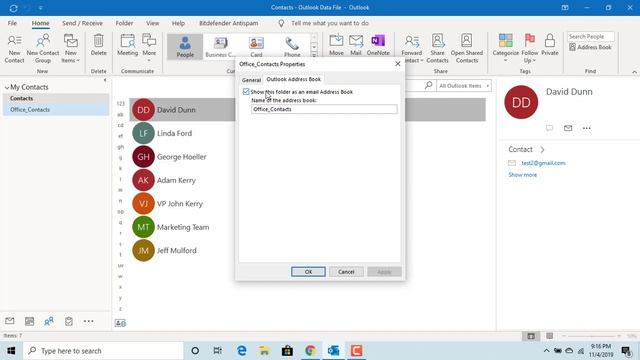Open Shared Contacts
Image resolution: width=640 pixels, height=360 pixels.
467,49
